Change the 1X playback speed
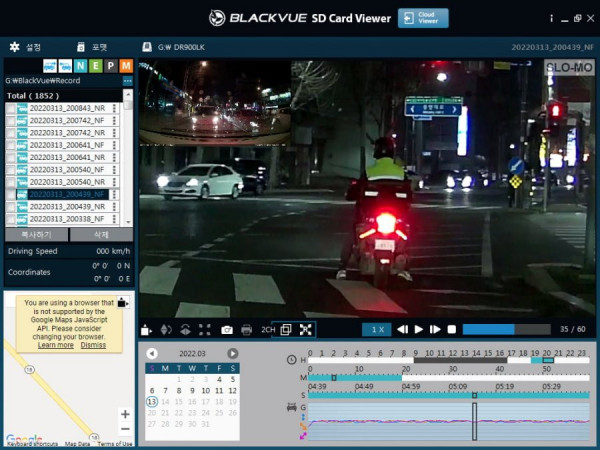The width and height of the screenshot is (600, 450). tap(377, 329)
